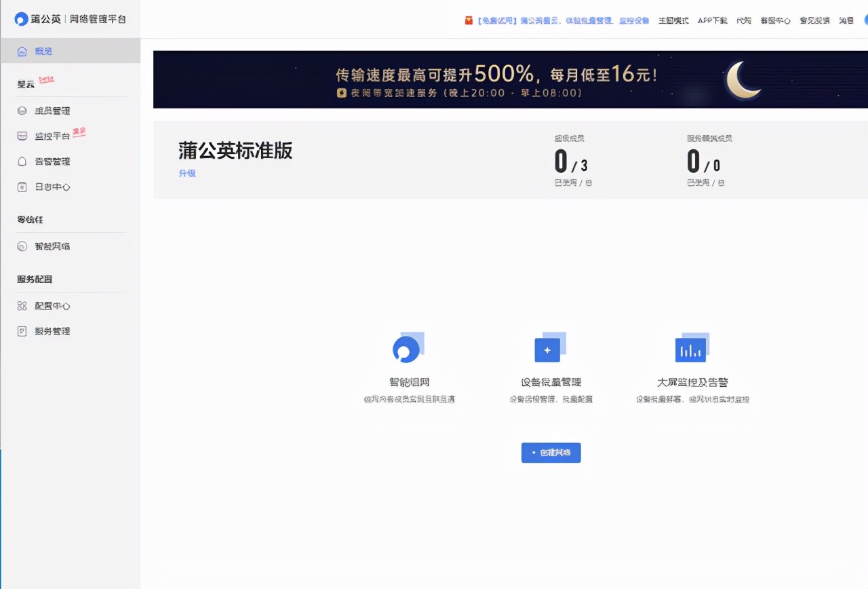Screen dimensions: 868x589
Task: Open the 帮助中心 help center menu
Action: click(x=774, y=20)
